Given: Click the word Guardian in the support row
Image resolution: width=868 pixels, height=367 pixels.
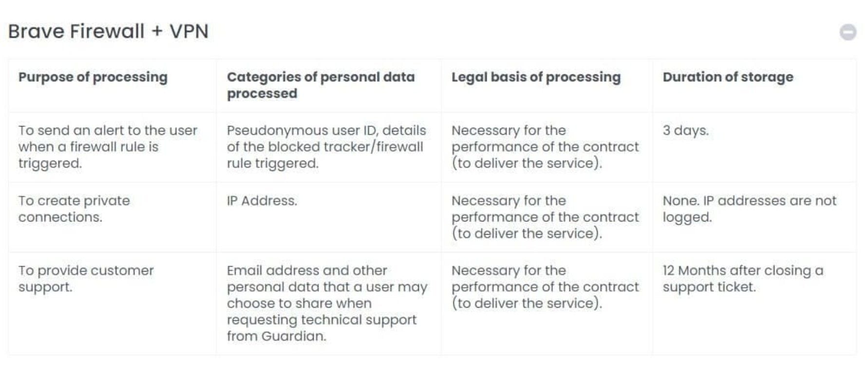Looking at the screenshot, I should point(293,336).
